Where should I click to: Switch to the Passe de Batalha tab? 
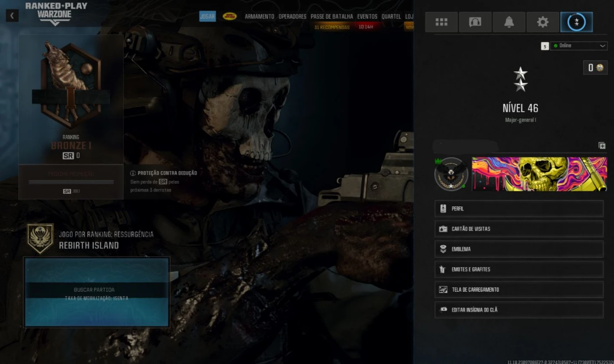[332, 17]
